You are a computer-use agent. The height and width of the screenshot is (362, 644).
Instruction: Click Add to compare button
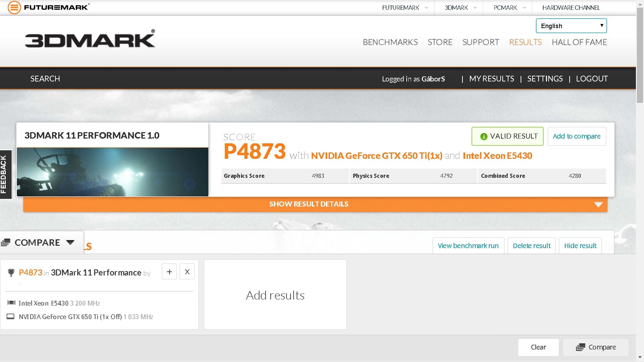click(577, 136)
